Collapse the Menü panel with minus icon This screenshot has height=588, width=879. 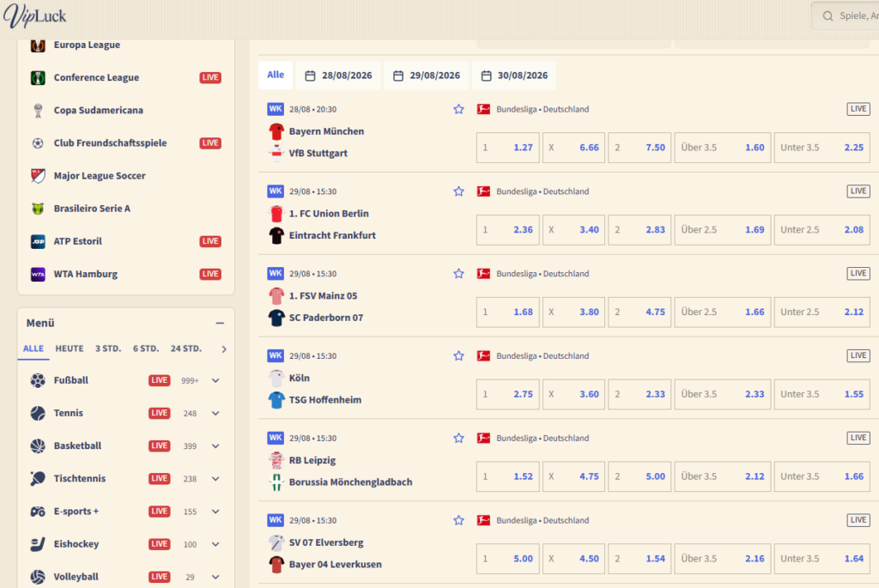[x=220, y=324]
